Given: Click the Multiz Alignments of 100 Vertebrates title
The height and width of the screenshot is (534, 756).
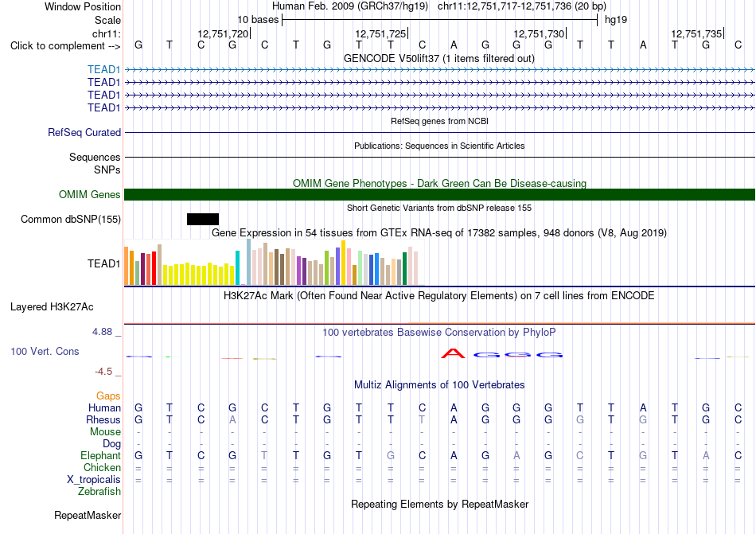Looking at the screenshot, I should [439, 384].
